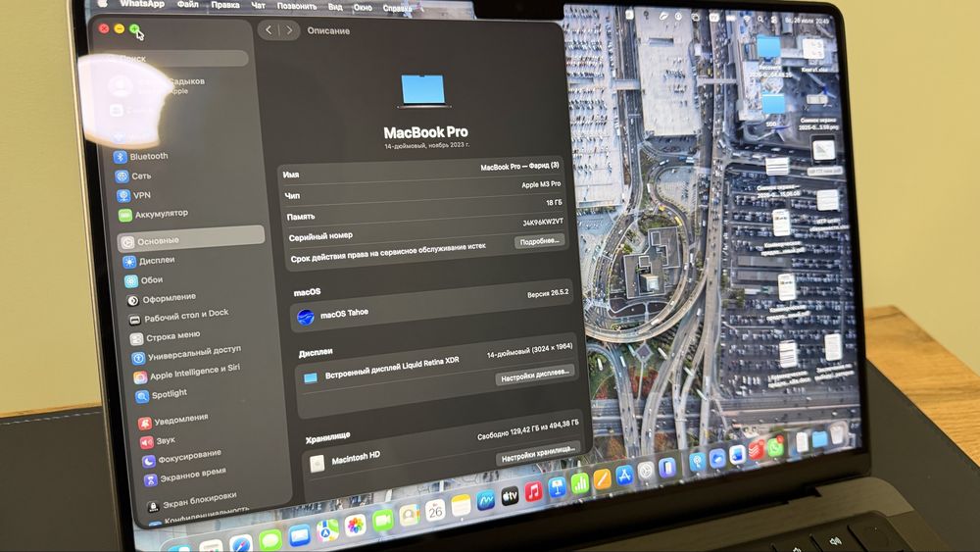Select VPN in the settings sidebar
980x552 pixels.
click(x=134, y=195)
